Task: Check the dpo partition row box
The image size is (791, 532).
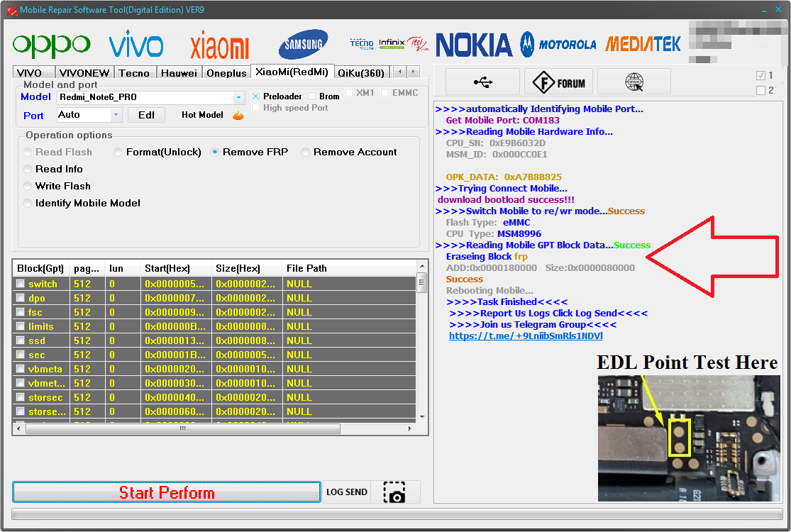Action: coord(20,298)
